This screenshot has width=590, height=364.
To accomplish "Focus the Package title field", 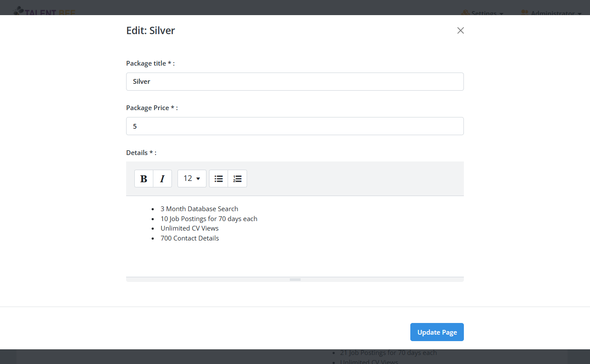I will (x=295, y=82).
